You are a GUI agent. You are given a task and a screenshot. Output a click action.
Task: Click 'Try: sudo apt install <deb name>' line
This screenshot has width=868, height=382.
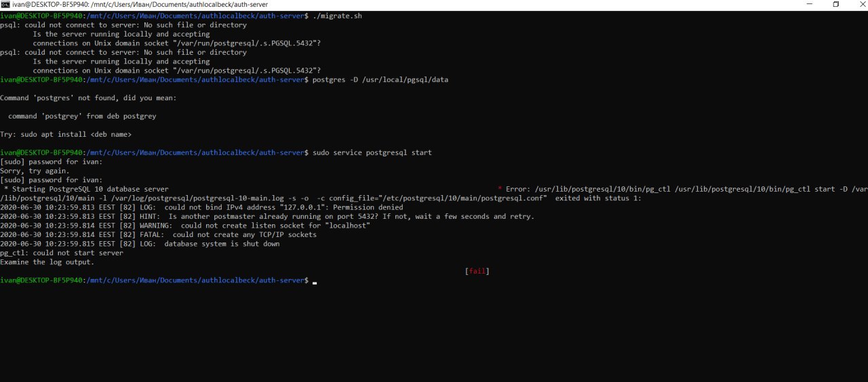pyautogui.click(x=66, y=135)
